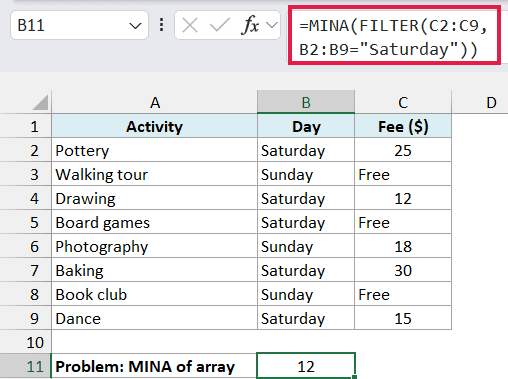The width and height of the screenshot is (508, 379).
Task: Select row 3 header
Action: 26,174
